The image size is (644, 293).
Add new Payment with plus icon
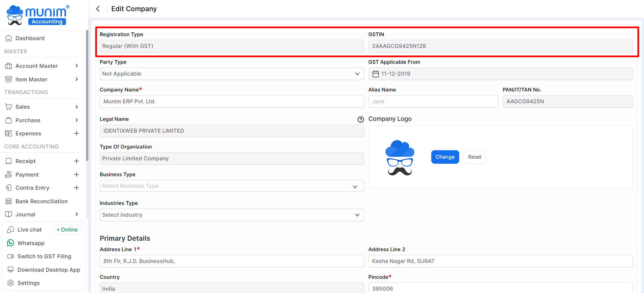[77, 175]
